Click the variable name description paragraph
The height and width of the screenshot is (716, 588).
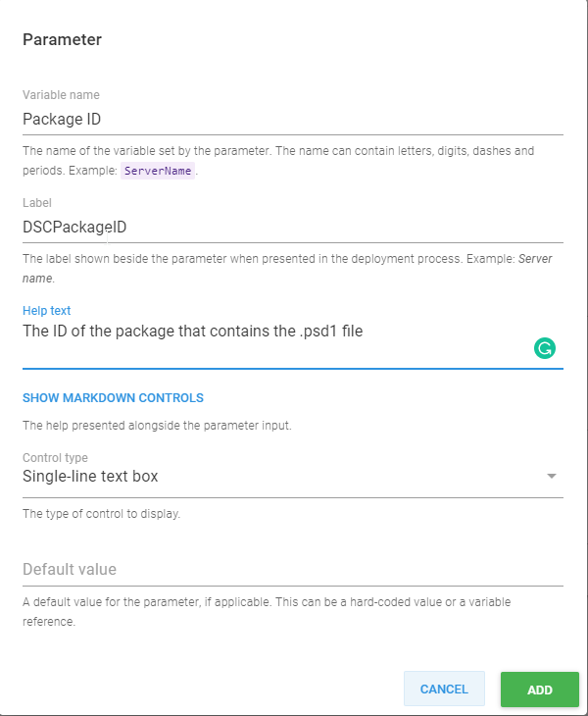pos(278,152)
